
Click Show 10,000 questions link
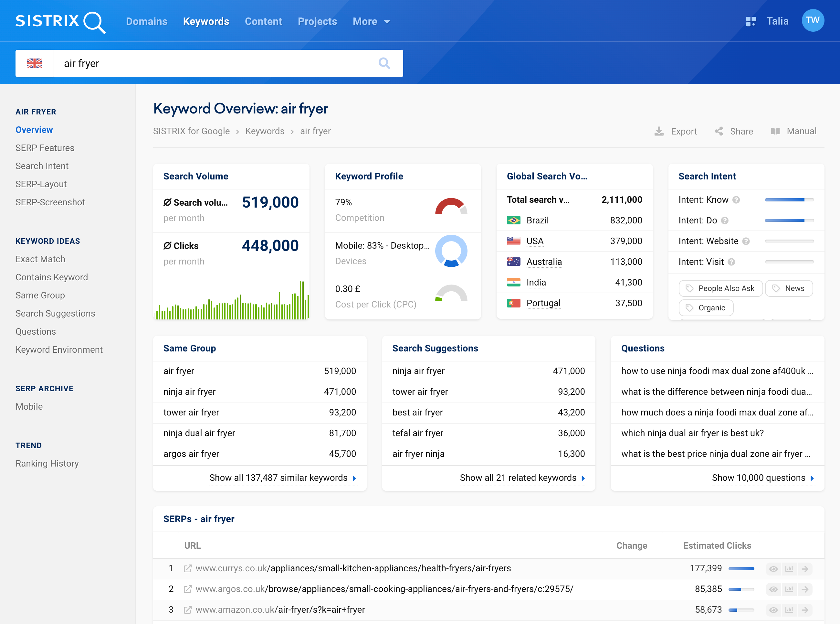coord(763,478)
